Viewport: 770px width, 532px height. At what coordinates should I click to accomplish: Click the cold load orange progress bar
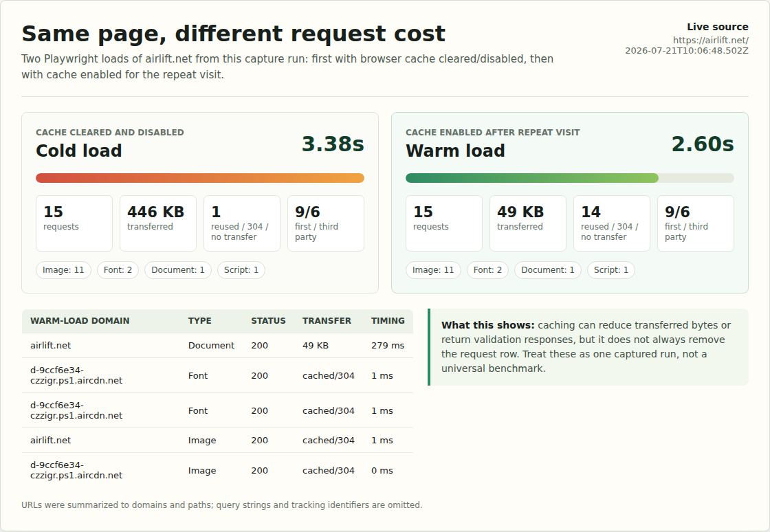coord(200,178)
